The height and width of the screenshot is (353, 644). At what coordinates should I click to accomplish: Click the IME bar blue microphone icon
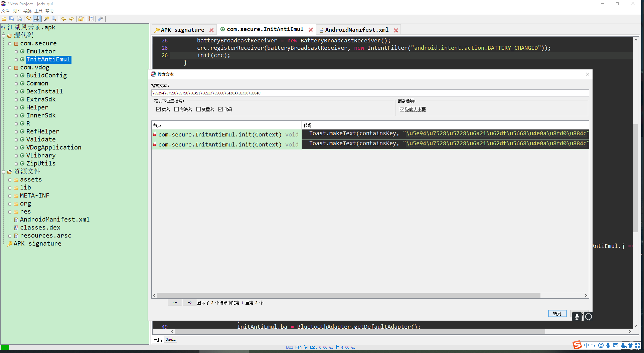[608, 345]
